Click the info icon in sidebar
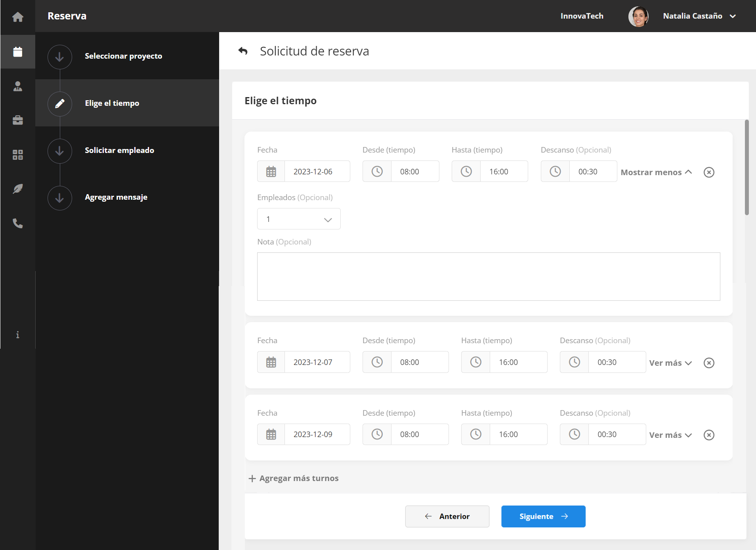This screenshot has height=550, width=756. pos(17,335)
